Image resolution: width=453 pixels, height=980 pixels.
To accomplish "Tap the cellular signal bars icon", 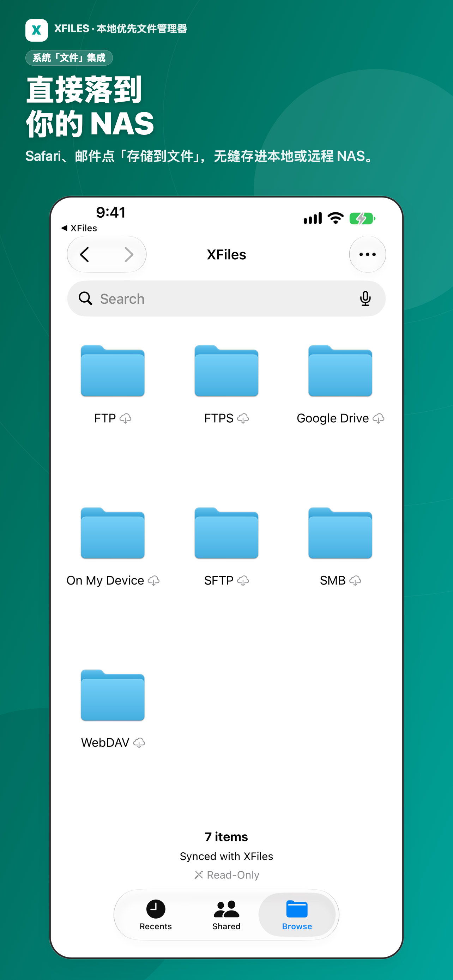I will point(313,218).
